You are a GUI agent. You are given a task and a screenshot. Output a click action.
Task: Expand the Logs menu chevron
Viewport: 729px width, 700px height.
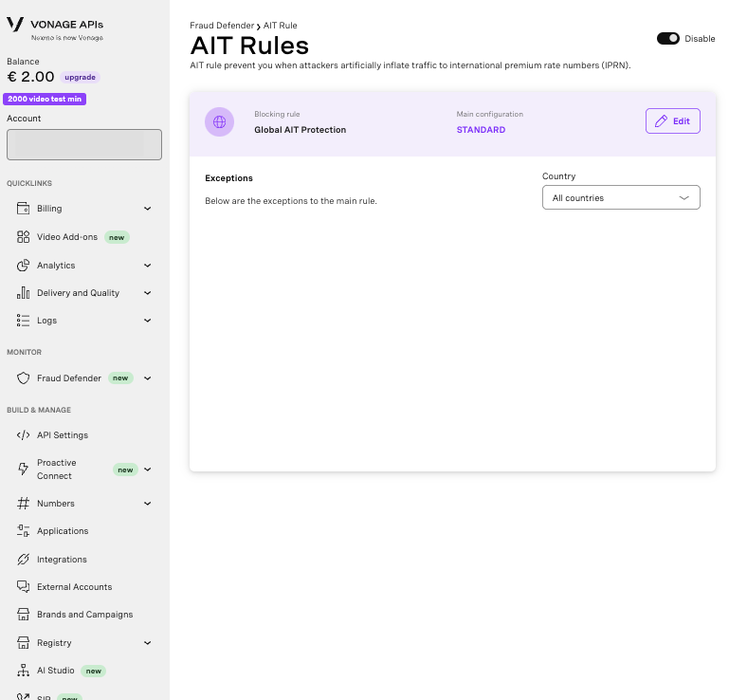coord(147,321)
